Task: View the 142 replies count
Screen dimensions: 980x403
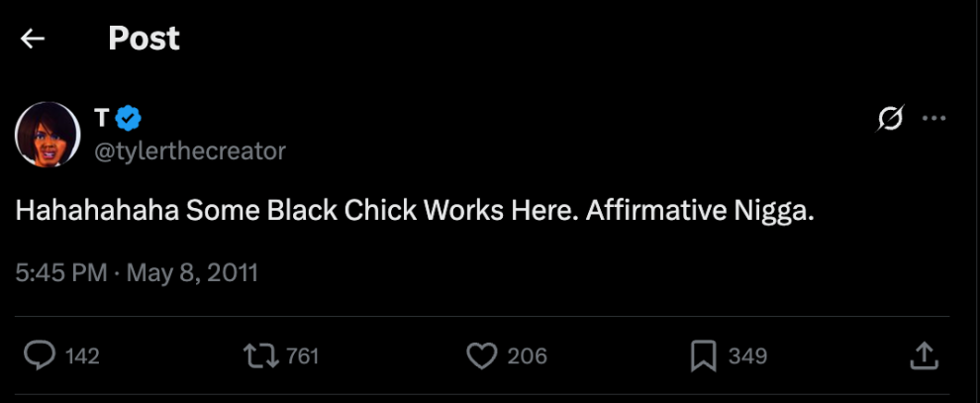Action: tap(82, 356)
